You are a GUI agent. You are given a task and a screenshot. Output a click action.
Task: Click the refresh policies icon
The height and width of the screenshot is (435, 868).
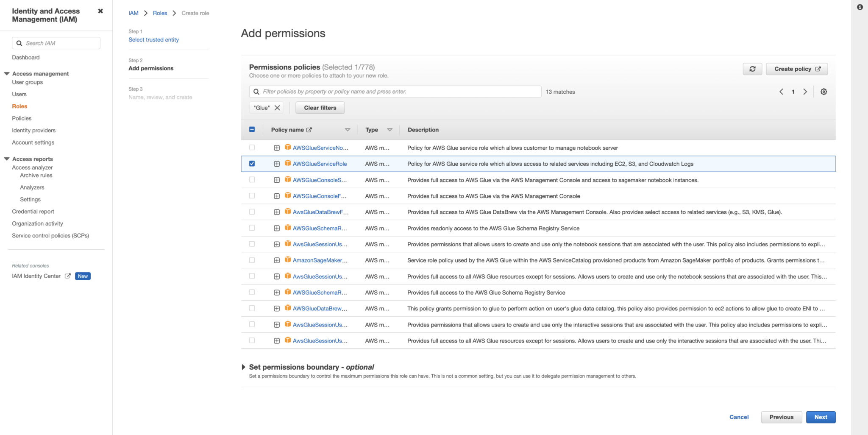752,69
